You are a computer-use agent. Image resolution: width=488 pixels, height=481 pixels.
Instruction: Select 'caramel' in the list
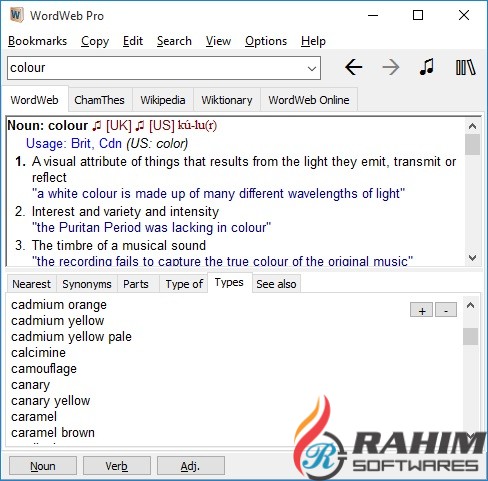[34, 417]
